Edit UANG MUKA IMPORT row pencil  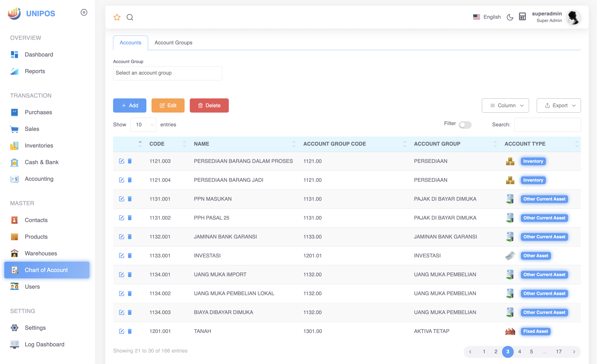click(122, 274)
